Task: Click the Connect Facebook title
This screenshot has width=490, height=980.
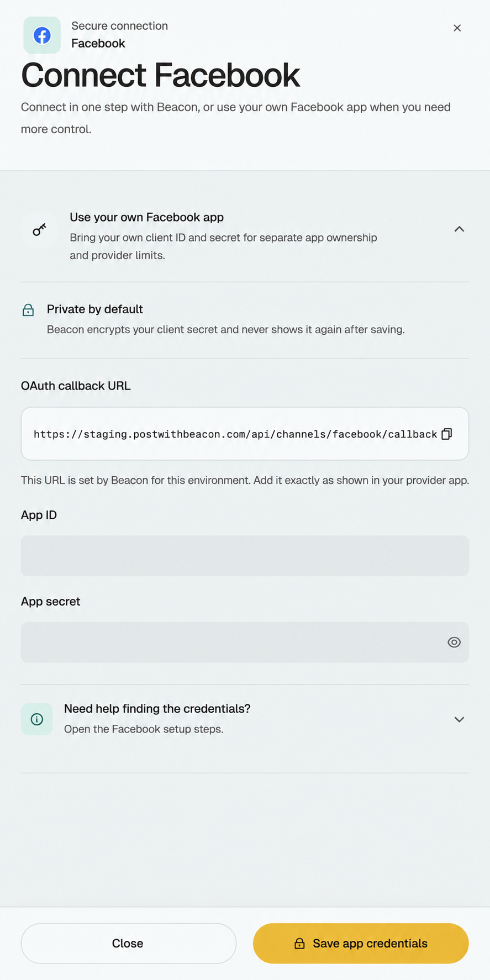Action: [x=160, y=75]
